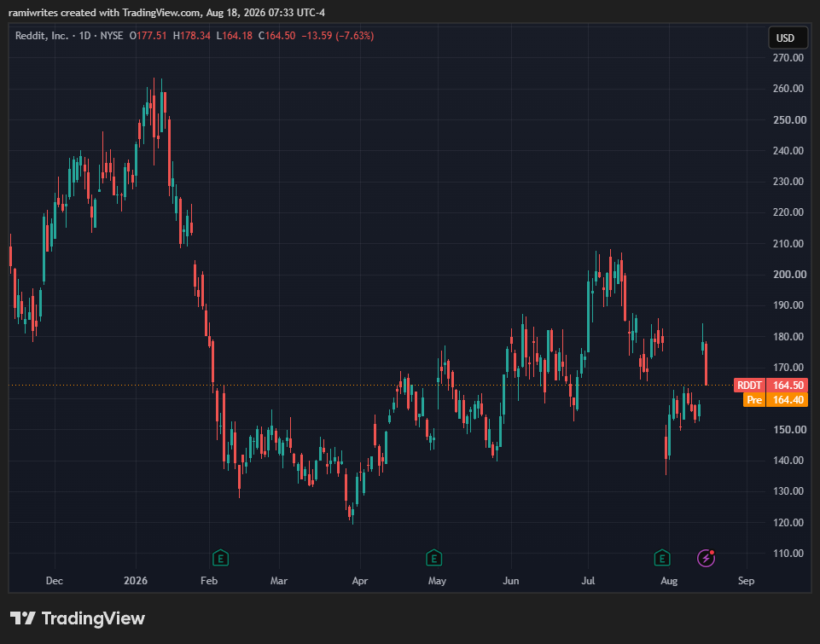This screenshot has width=820, height=644.
Task: Click the high value H178.34
Action: 192,36
